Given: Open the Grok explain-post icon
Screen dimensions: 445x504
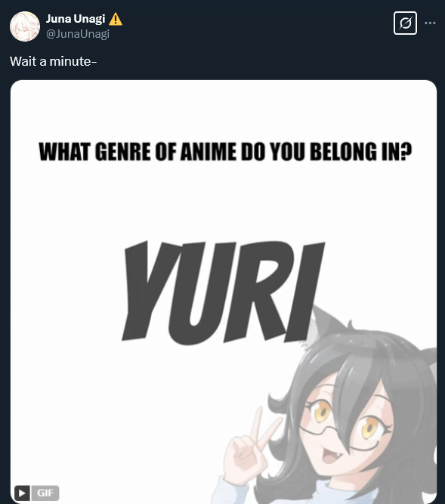Looking at the screenshot, I should (x=405, y=23).
